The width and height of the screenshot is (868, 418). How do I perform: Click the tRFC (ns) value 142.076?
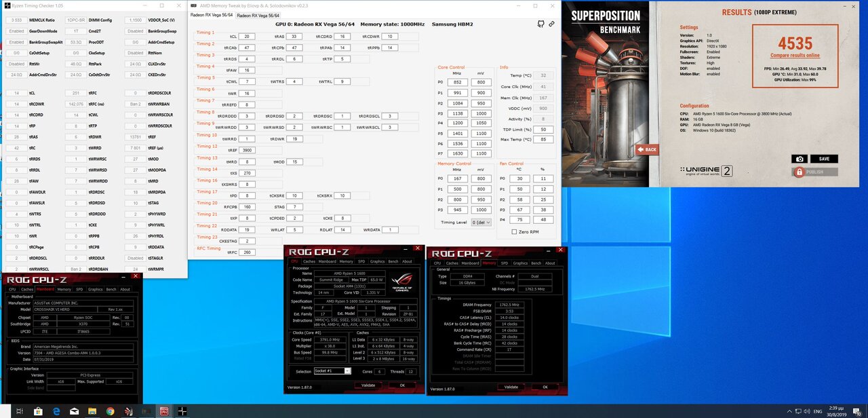point(76,104)
